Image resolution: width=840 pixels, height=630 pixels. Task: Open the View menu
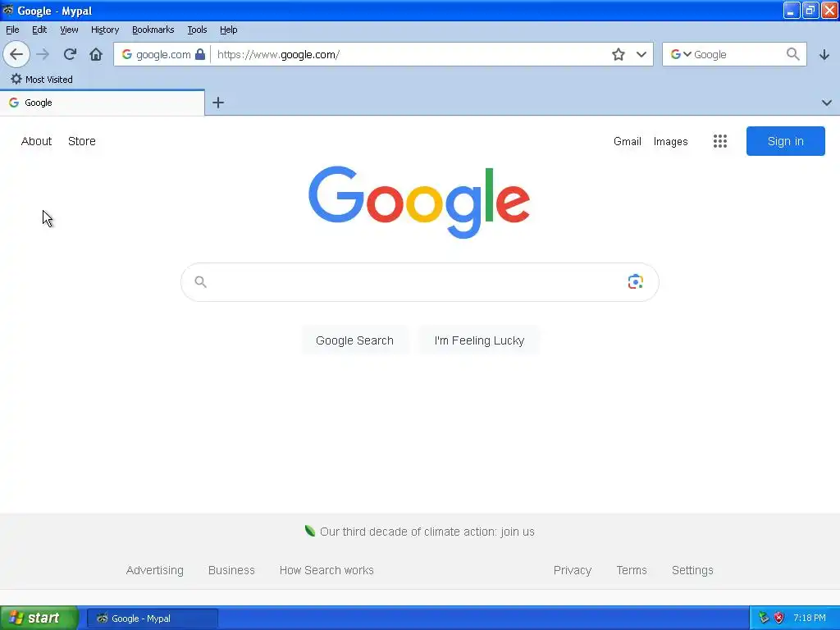click(69, 30)
